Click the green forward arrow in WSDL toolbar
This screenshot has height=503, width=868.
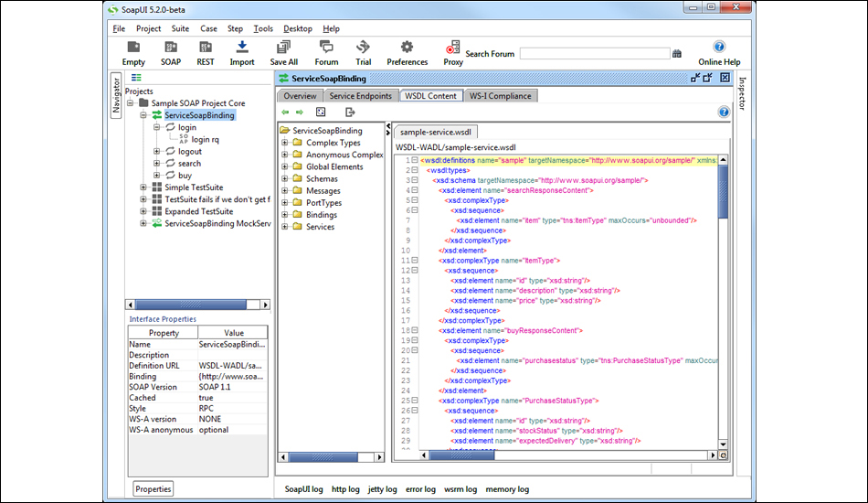pos(300,112)
